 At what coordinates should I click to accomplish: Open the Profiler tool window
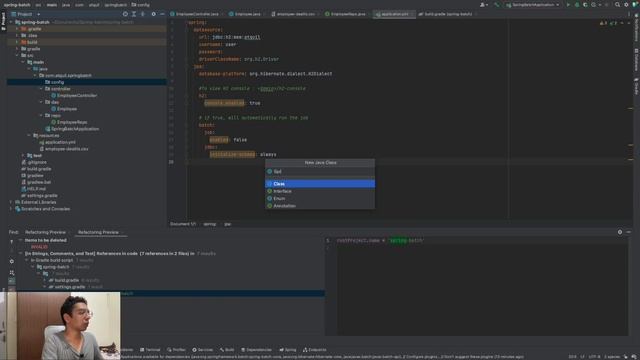(176, 350)
